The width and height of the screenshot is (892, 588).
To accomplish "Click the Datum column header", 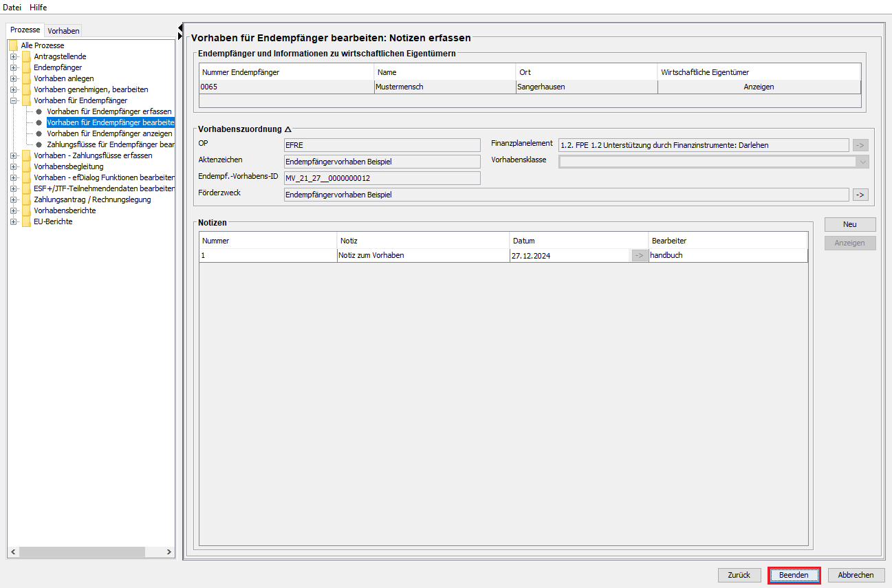I will [x=579, y=241].
